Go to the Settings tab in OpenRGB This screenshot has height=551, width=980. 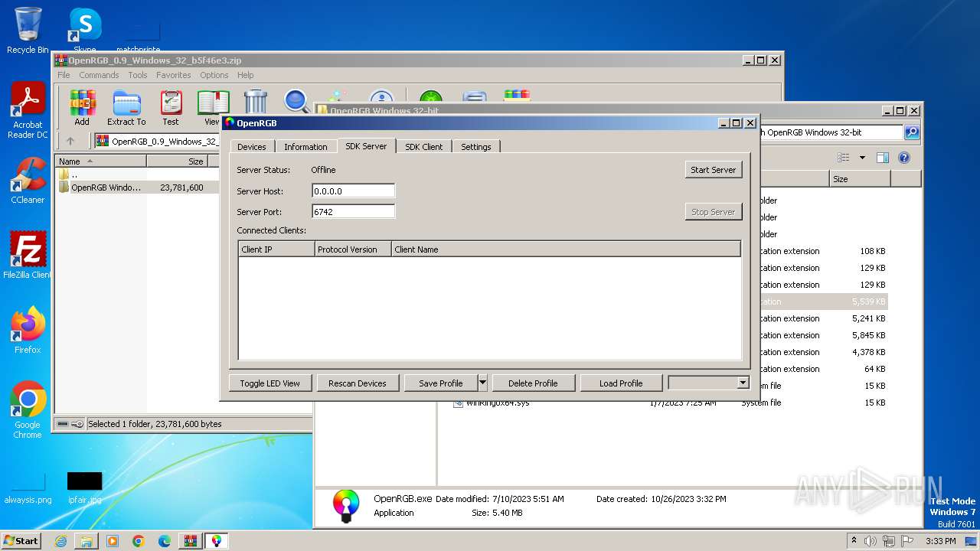coord(475,146)
